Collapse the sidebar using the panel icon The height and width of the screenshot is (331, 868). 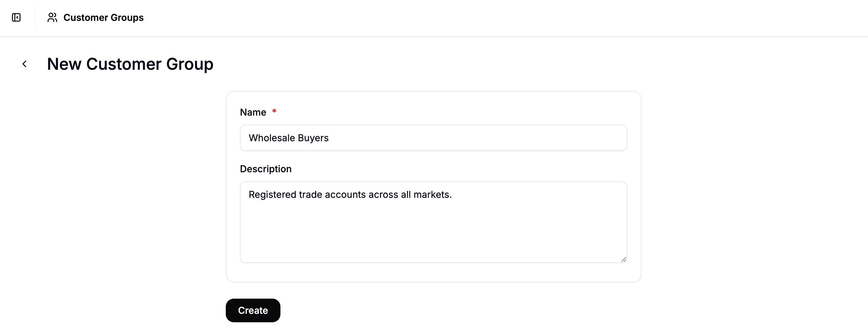point(16,18)
